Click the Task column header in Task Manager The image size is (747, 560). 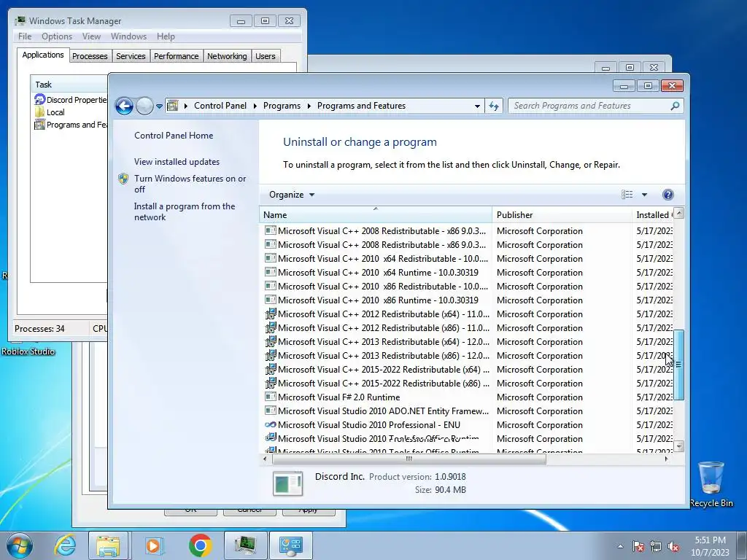69,85
